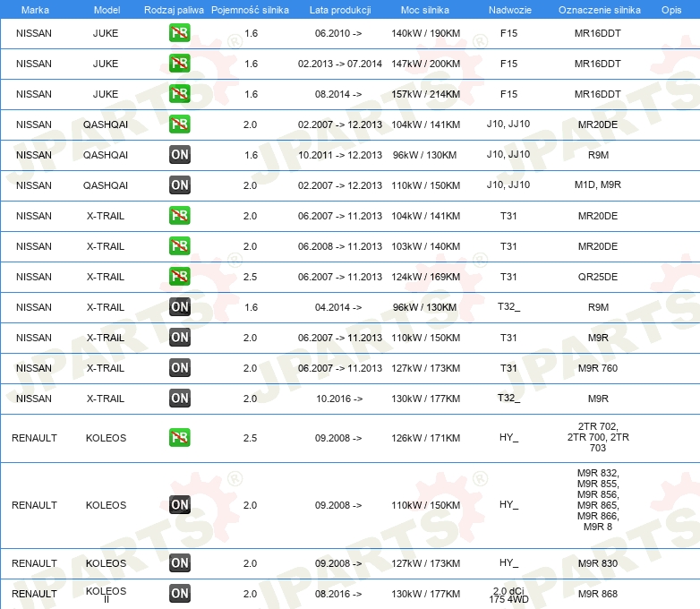The width and height of the screenshot is (700, 609).
Task: Select the 06.2010 -> production date cell
Action: pos(338,33)
